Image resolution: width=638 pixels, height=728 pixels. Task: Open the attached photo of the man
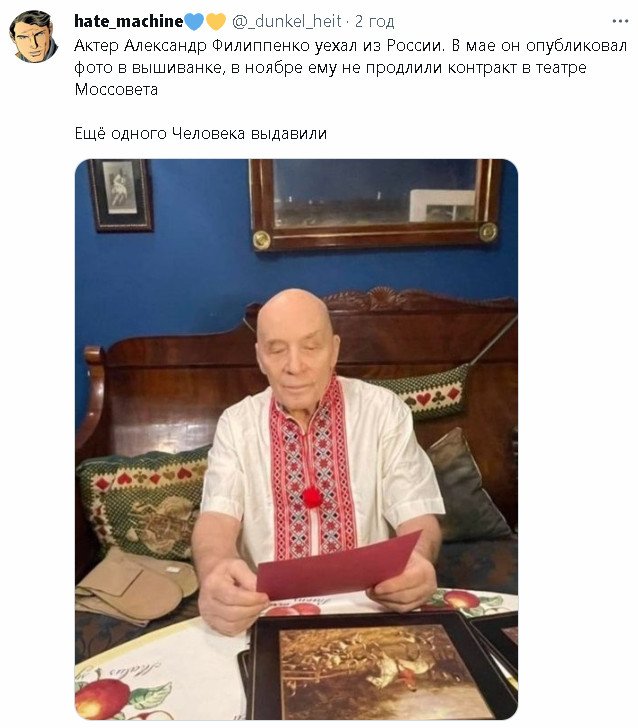[x=296, y=439]
